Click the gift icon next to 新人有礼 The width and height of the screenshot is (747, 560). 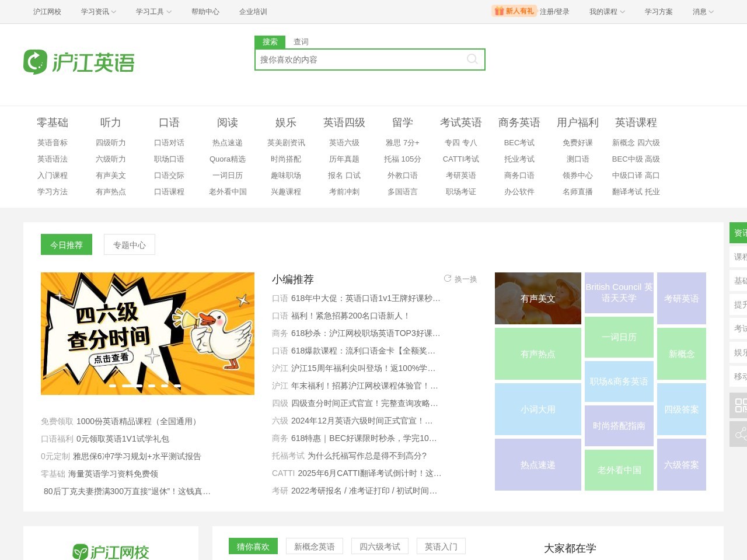click(500, 11)
